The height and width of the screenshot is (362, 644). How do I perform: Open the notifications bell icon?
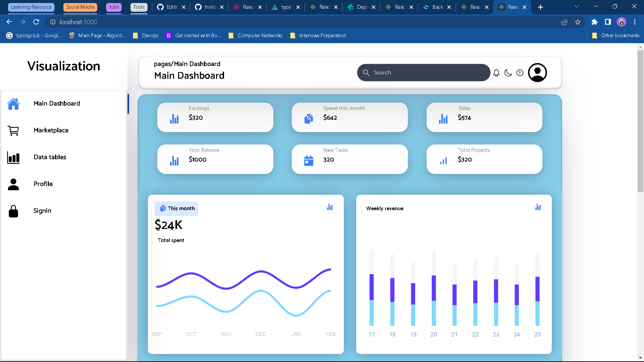click(496, 73)
